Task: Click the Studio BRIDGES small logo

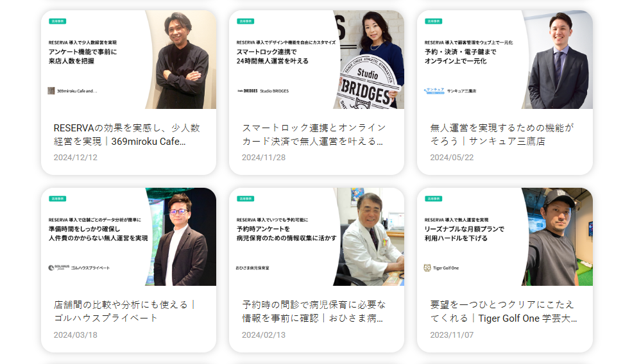Action: 248,91
